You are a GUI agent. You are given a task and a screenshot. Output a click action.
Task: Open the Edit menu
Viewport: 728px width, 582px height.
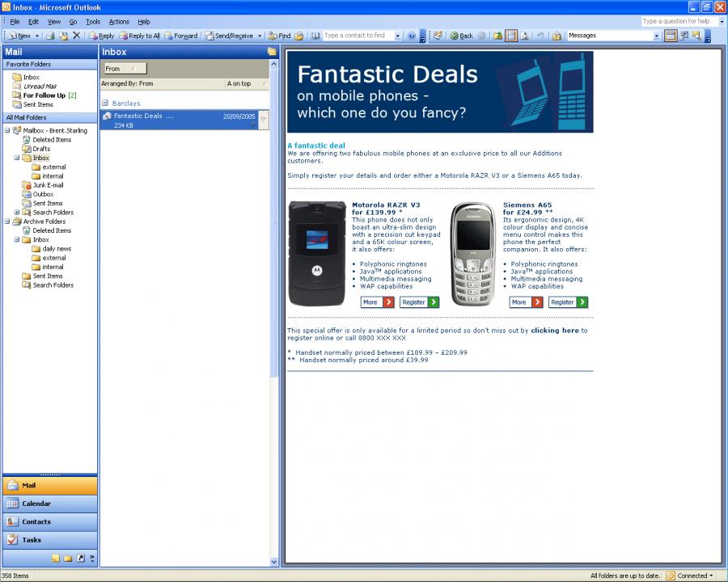pyautogui.click(x=33, y=22)
